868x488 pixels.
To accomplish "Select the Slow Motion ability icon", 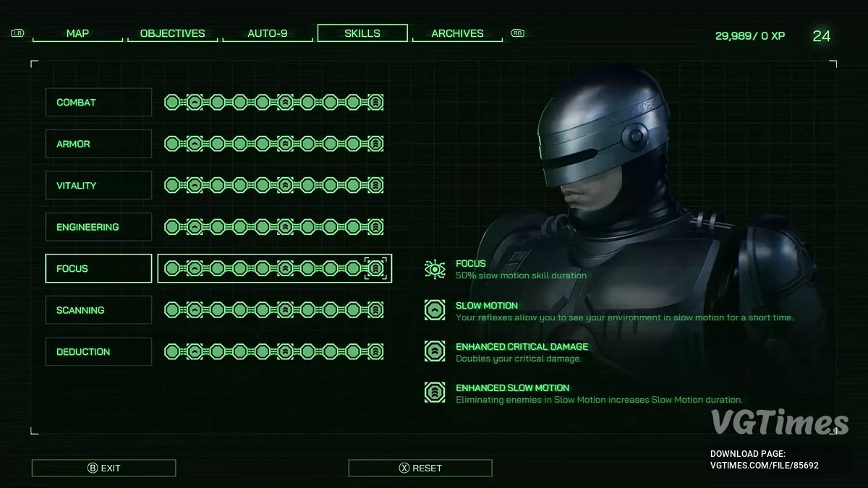I will (x=435, y=309).
